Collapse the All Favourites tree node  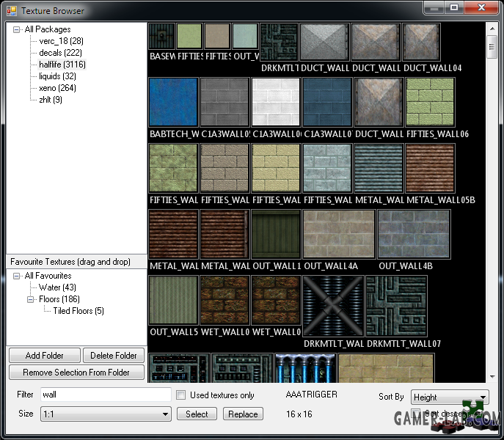tap(16, 276)
